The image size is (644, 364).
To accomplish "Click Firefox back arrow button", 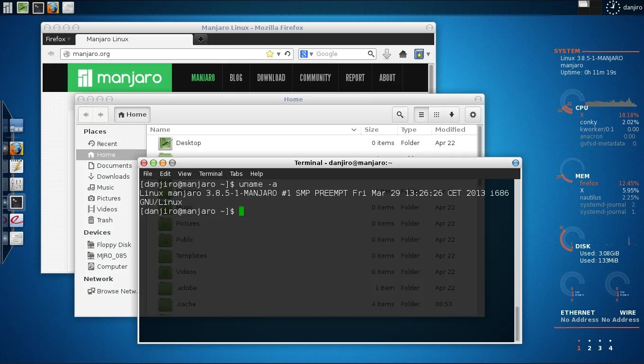I will pyautogui.click(x=51, y=54).
